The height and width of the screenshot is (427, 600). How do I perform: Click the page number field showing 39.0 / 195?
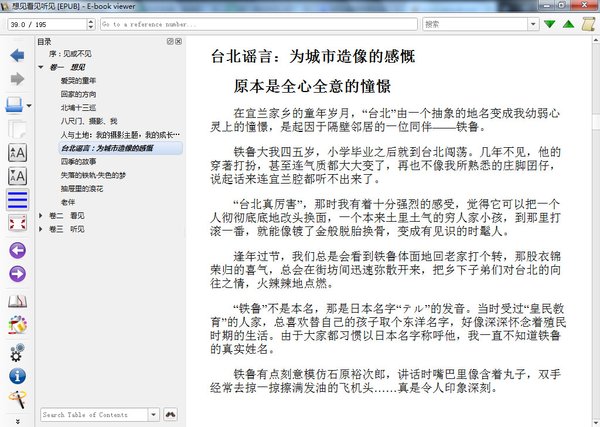[47, 24]
